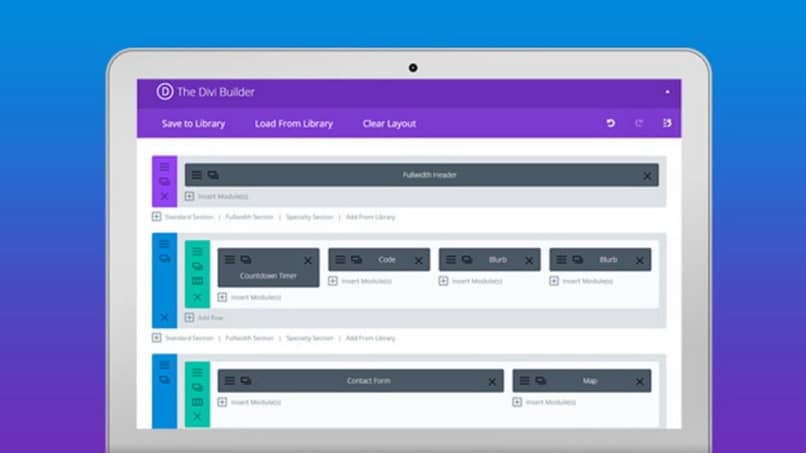The width and height of the screenshot is (806, 453).
Task: Clone the third blue section
Action: click(164, 380)
